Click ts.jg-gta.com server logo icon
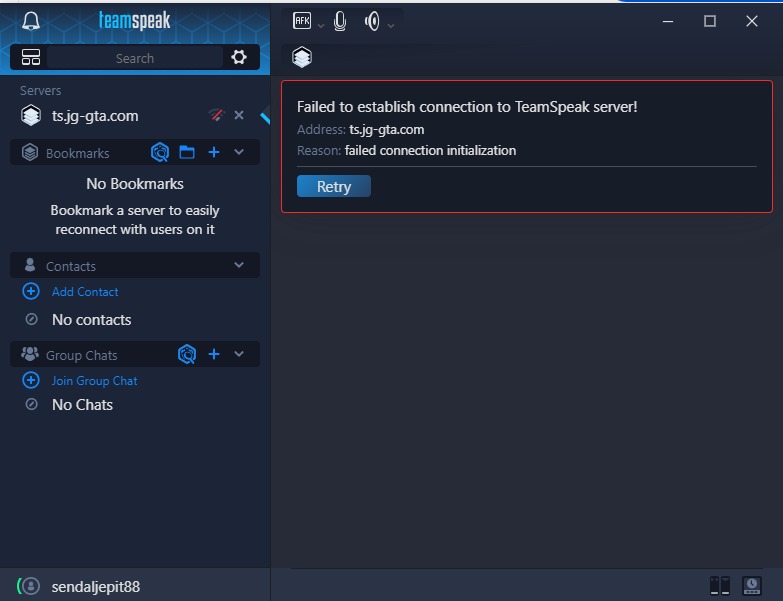Image resolution: width=783 pixels, height=601 pixels. 31,115
